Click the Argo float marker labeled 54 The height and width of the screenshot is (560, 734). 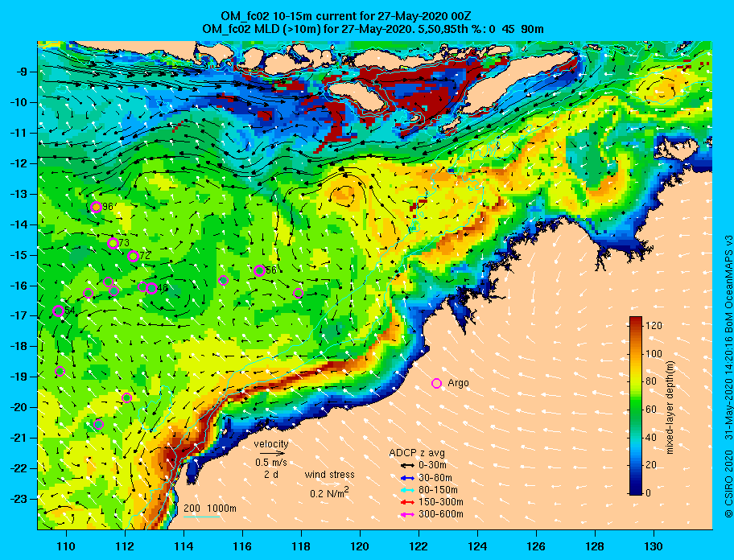point(58,311)
